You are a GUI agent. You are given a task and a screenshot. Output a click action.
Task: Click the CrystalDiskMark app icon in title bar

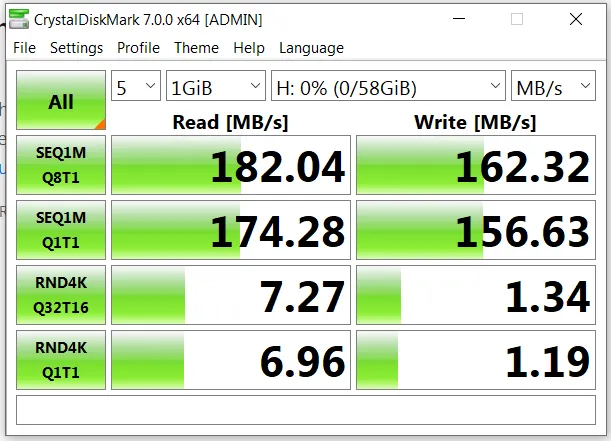coord(19,19)
